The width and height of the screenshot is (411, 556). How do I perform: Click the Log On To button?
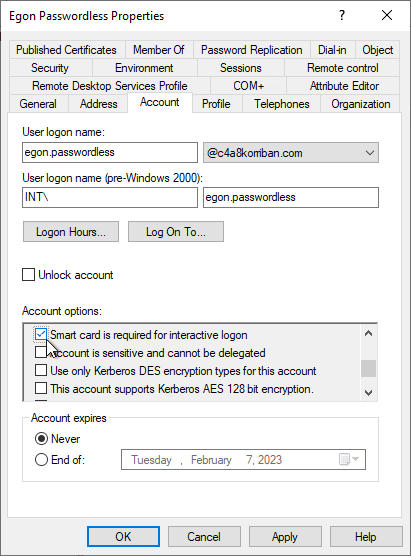coord(176,232)
